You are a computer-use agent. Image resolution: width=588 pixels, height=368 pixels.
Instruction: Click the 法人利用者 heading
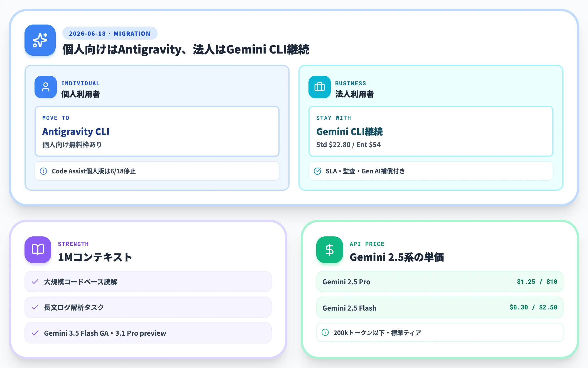point(354,94)
